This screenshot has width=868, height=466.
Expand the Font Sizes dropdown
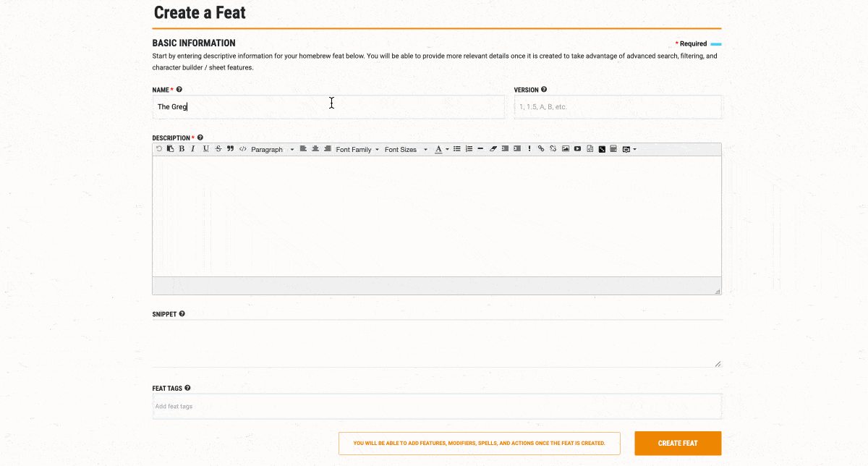pos(406,150)
